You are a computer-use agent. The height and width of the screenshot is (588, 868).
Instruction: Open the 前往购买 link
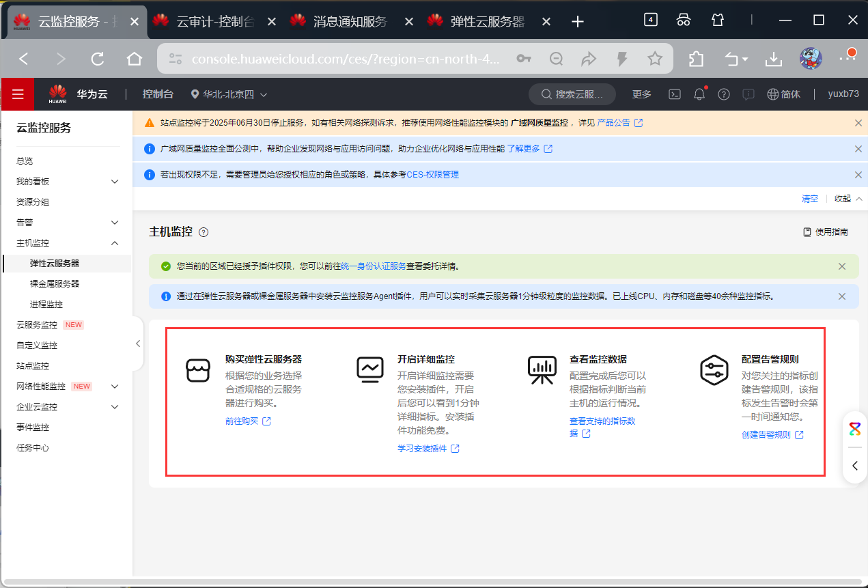click(x=248, y=421)
